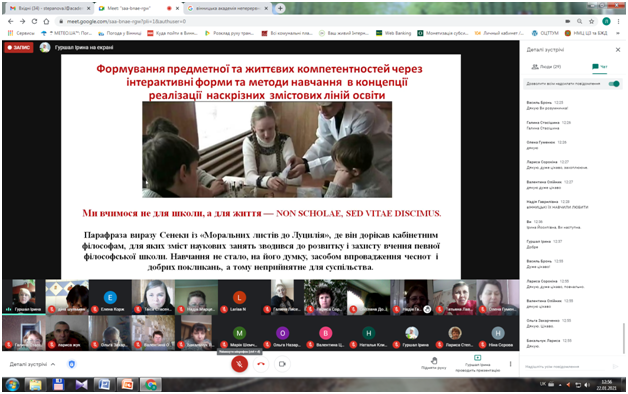Open Chrome from the taskbar
The image size is (628, 394).
click(x=151, y=385)
